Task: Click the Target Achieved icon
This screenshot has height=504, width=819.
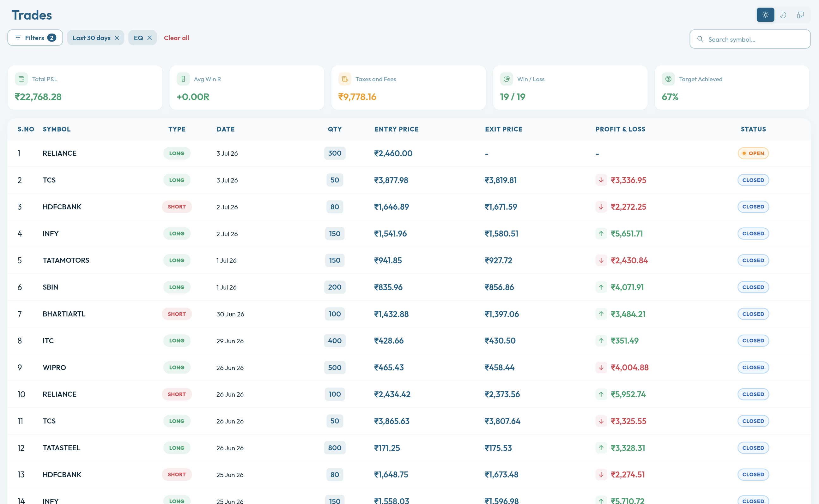Action: [x=668, y=79]
